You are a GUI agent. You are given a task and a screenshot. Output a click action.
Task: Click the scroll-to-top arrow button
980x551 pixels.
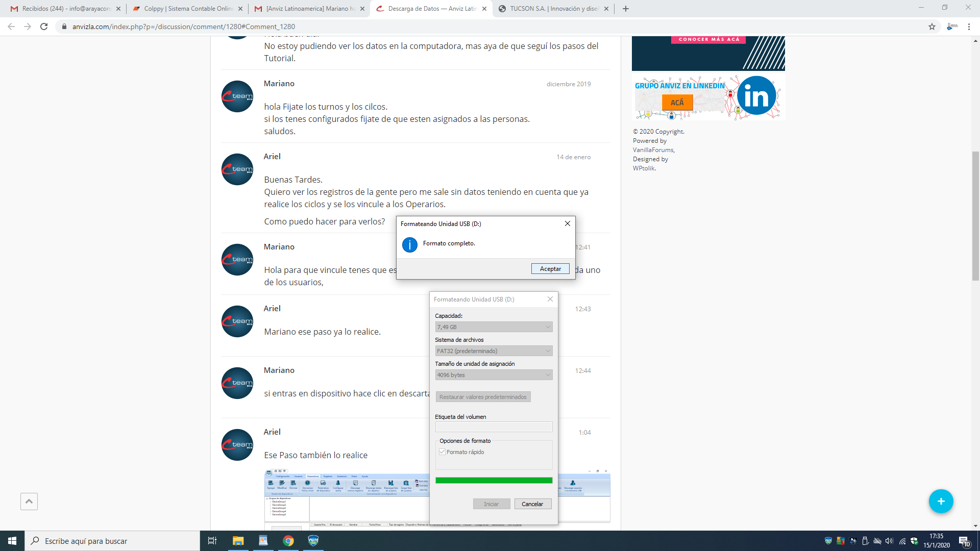point(29,502)
